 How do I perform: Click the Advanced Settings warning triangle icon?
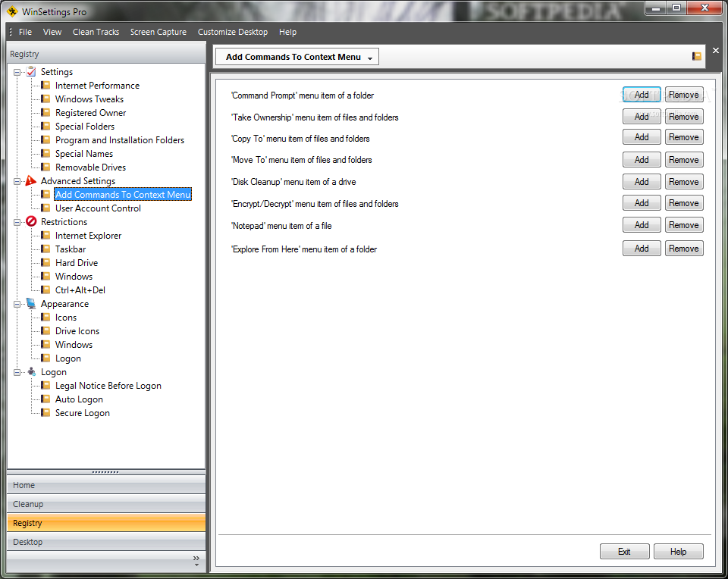pos(31,180)
